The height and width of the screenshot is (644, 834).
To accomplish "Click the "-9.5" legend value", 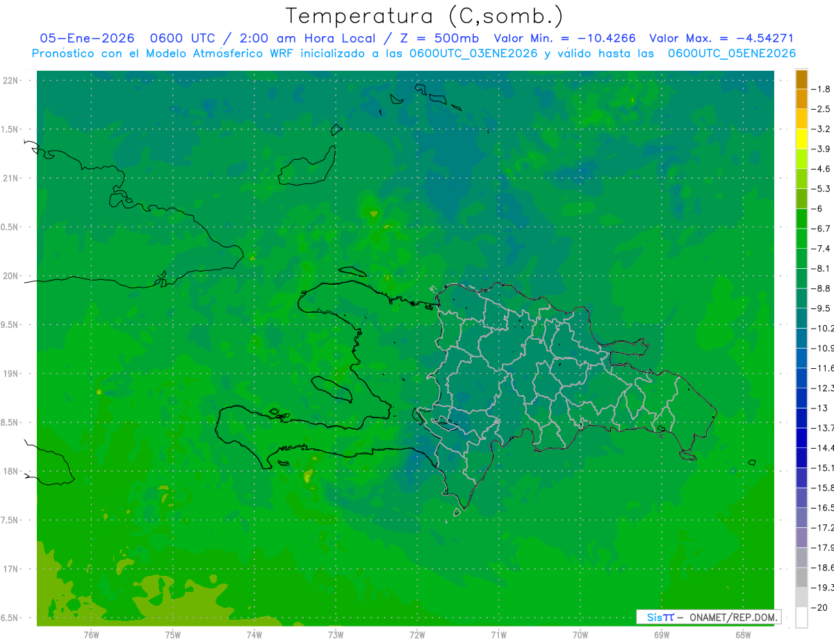I will coord(821,308).
